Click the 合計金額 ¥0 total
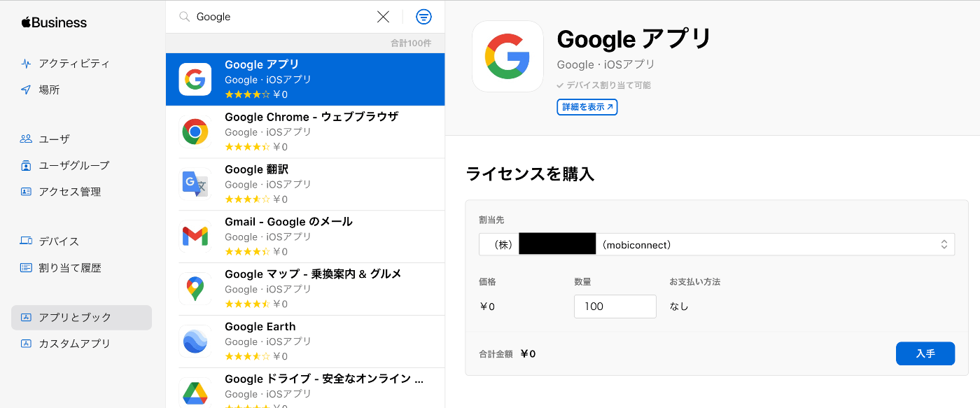 point(507,354)
